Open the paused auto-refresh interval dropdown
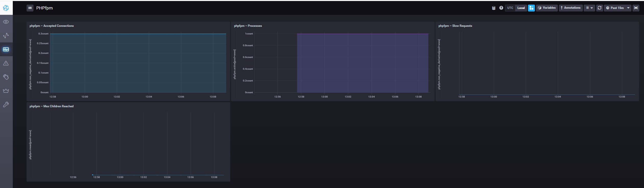Screen dimensions: 644x188 (x=589, y=8)
